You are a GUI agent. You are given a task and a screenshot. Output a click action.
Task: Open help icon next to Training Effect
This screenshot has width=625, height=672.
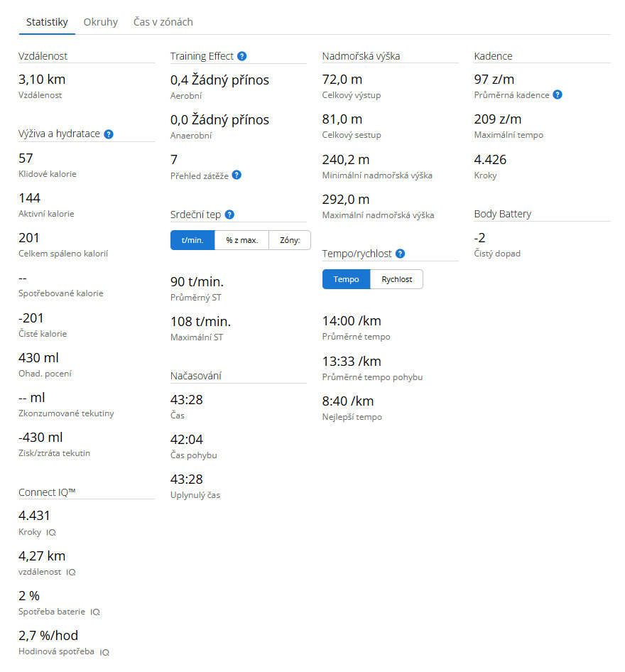tap(241, 56)
